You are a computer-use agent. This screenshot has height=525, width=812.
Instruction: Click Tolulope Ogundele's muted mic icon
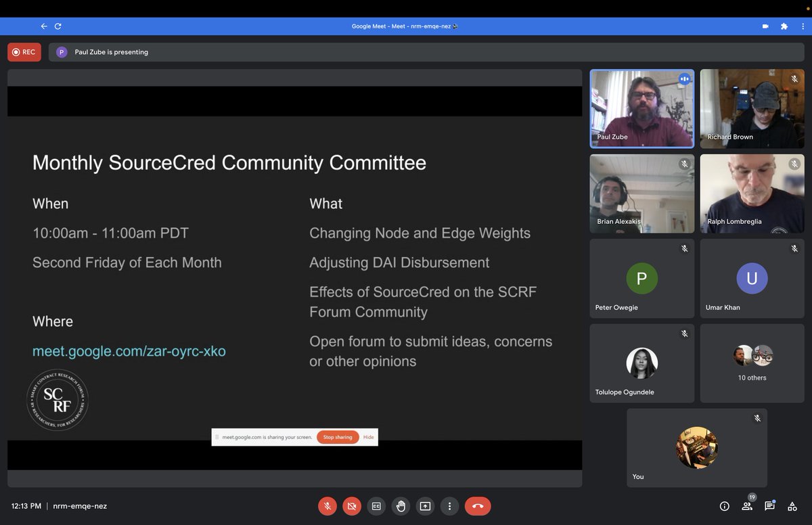(684, 334)
